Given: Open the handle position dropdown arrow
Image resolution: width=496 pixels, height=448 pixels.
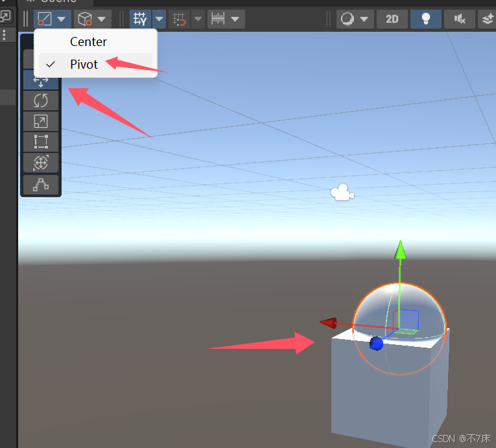Looking at the screenshot, I should click(x=62, y=19).
